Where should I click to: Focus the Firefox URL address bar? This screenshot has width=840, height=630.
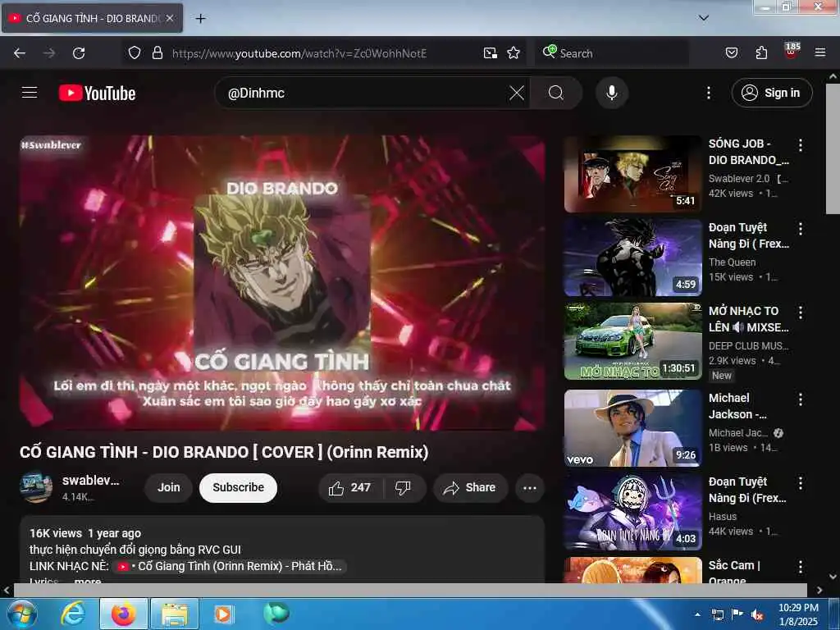(300, 53)
